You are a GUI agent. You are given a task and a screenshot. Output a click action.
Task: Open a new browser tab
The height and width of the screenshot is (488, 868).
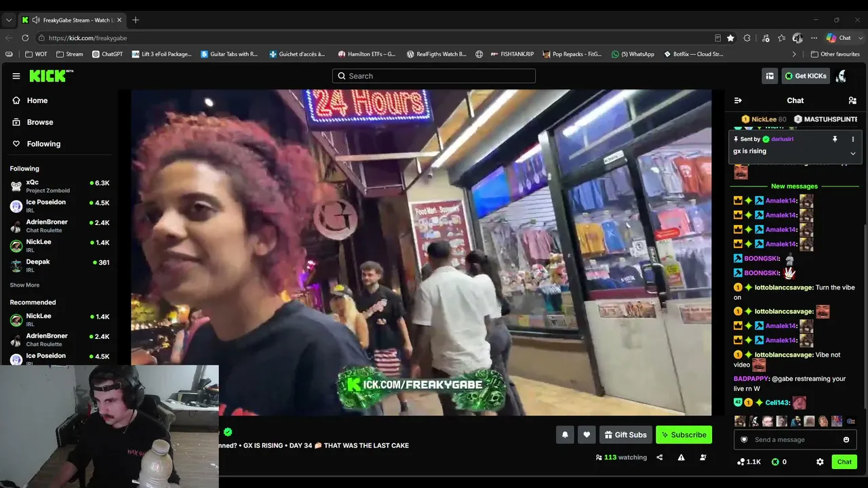pyautogui.click(x=136, y=20)
